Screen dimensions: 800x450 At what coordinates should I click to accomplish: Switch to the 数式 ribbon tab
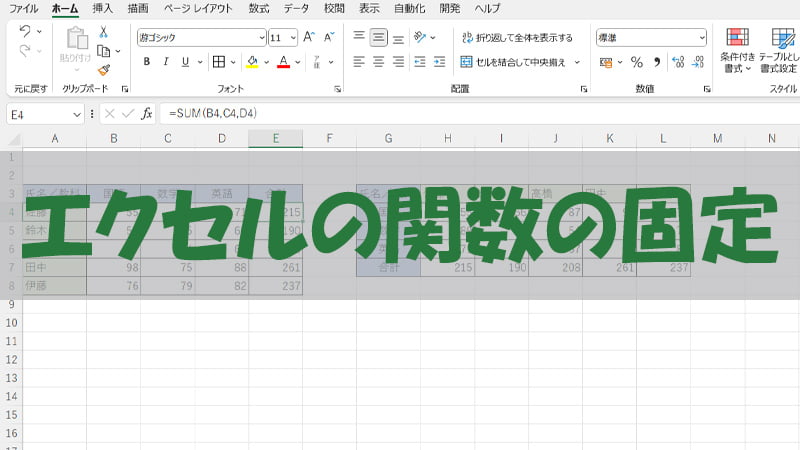coord(258,8)
